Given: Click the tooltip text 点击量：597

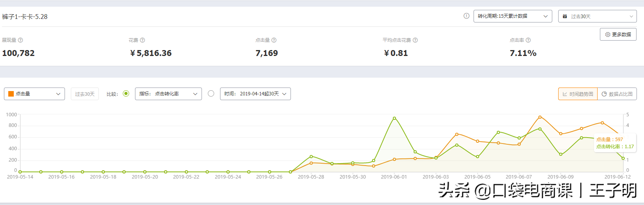Looking at the screenshot, I should click(609, 140).
